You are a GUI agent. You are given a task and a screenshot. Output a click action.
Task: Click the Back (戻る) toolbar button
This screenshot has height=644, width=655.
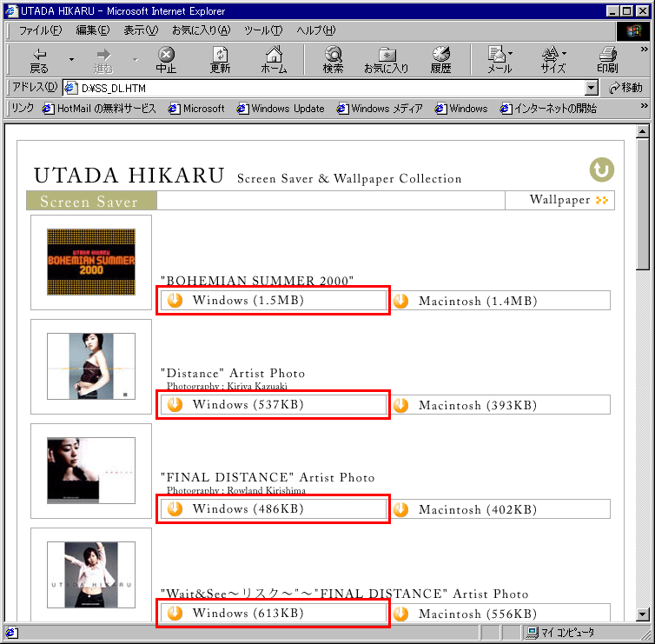pos(39,60)
